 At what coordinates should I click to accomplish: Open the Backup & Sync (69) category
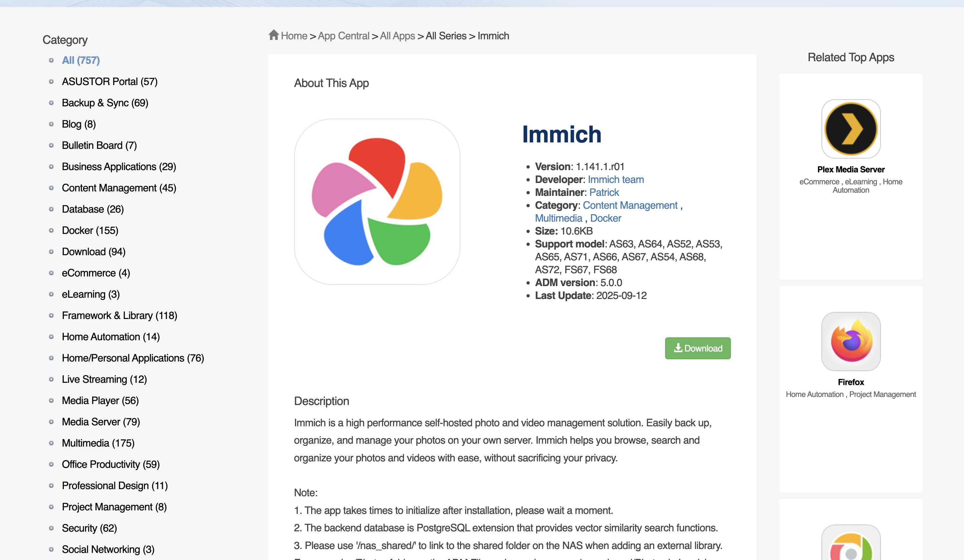pos(105,103)
